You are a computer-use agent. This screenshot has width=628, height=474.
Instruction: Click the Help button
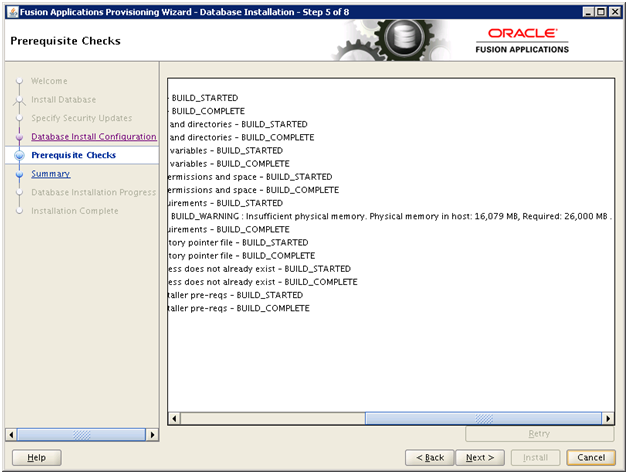[x=36, y=457]
